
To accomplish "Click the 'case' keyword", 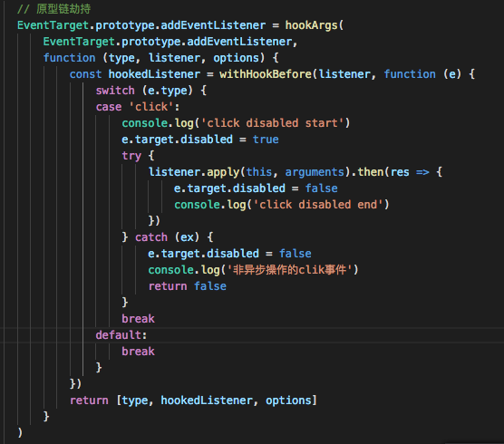I will coord(109,107).
